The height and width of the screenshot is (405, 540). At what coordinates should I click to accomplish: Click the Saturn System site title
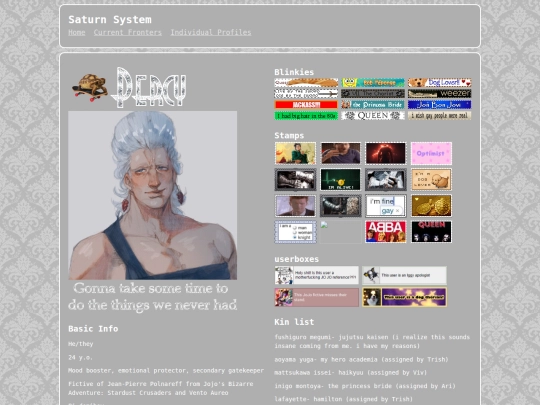pyautogui.click(x=110, y=20)
